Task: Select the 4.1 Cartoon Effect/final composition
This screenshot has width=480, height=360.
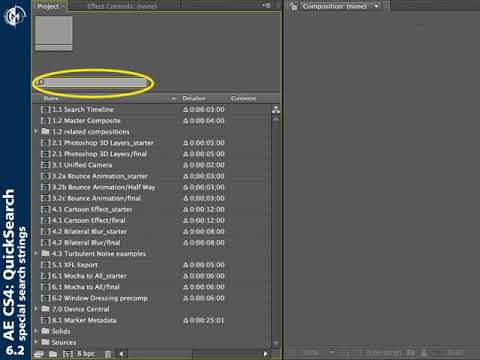Action: [89, 220]
